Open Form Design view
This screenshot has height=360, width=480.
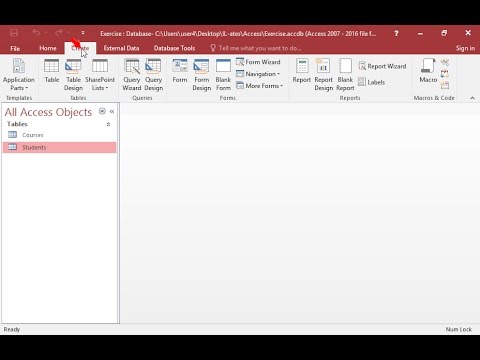(202, 75)
